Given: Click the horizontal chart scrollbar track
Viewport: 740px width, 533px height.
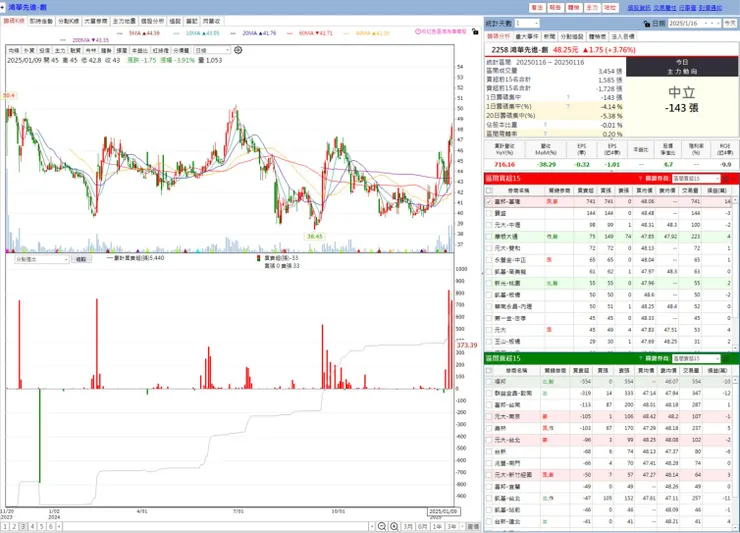Looking at the screenshot, I should [x=215, y=526].
